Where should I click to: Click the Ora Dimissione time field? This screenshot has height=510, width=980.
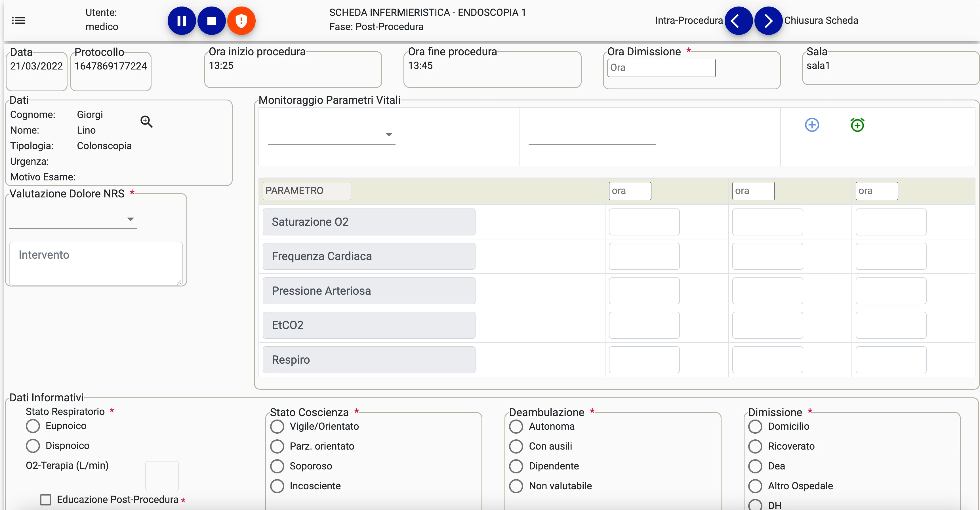pos(661,68)
